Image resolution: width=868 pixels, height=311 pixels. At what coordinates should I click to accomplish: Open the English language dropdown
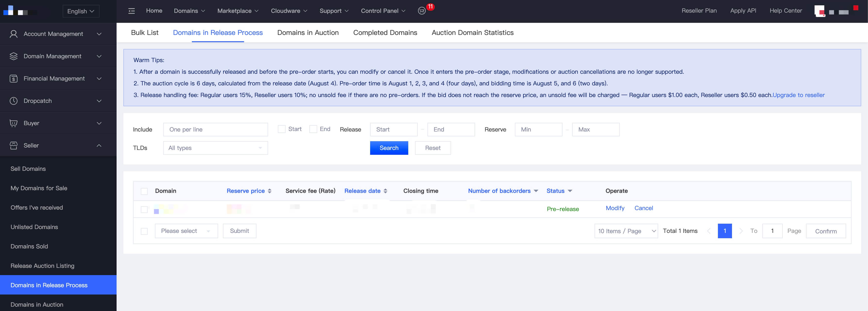tap(81, 11)
